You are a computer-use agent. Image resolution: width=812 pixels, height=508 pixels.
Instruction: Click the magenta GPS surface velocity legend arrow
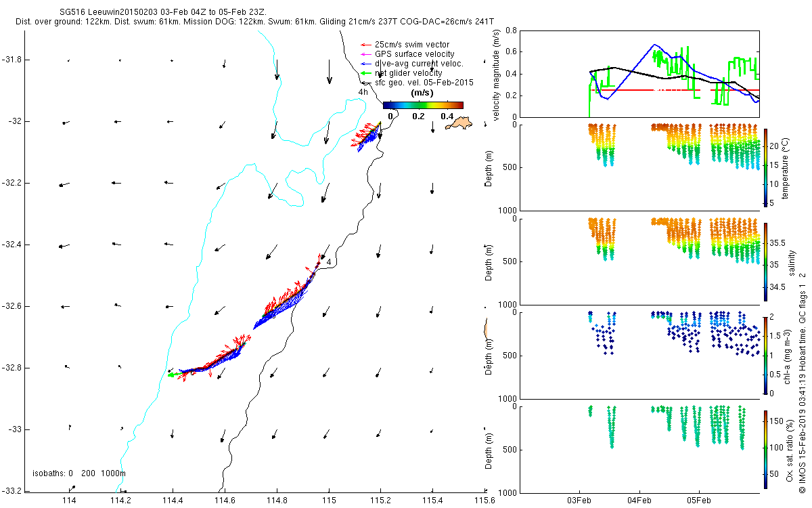366,54
